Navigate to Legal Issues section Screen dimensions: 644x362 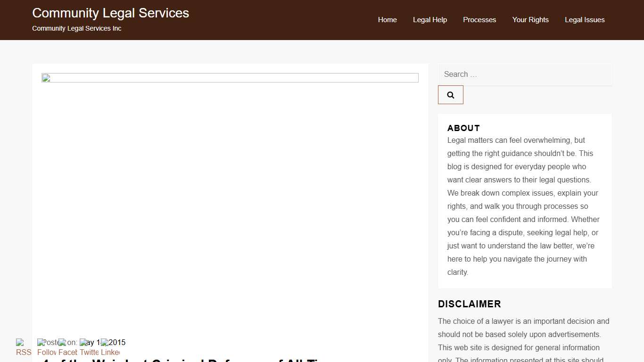click(585, 20)
